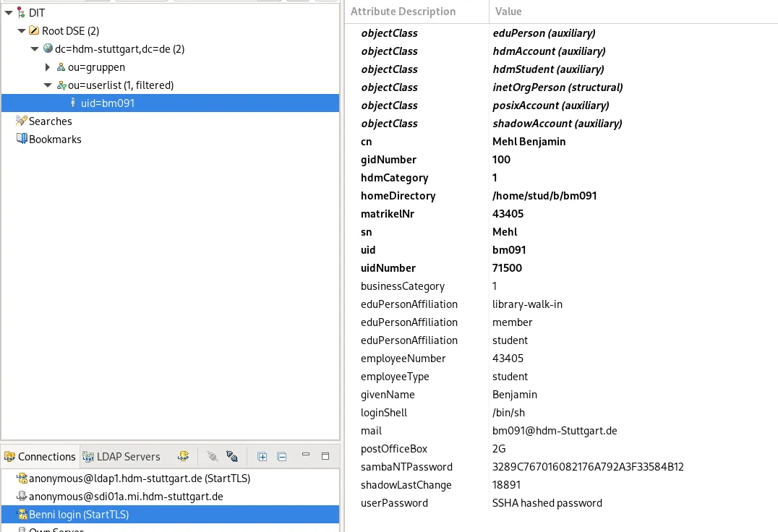Click the Value column header
The image size is (778, 532).
508,11
